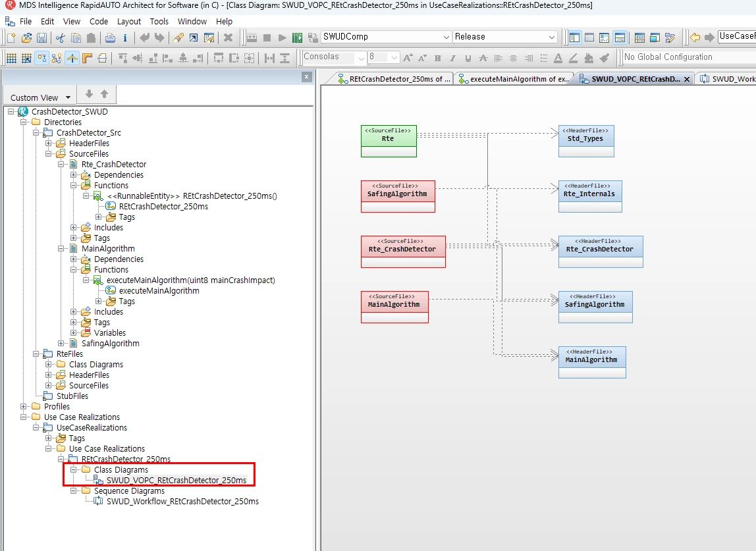The height and width of the screenshot is (551, 756).
Task: Open the SWUDComp component dropdown
Action: [446, 37]
